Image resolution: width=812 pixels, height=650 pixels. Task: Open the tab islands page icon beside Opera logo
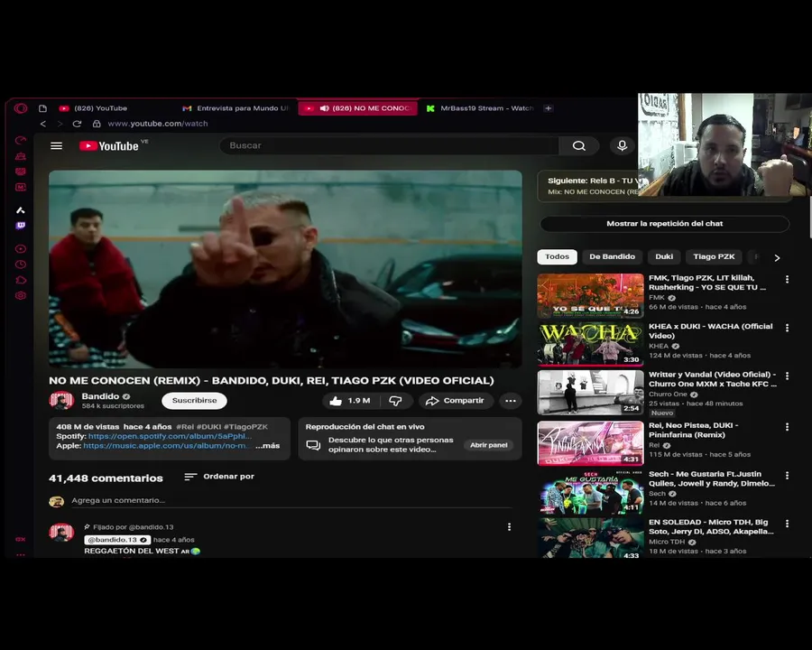pyautogui.click(x=43, y=108)
